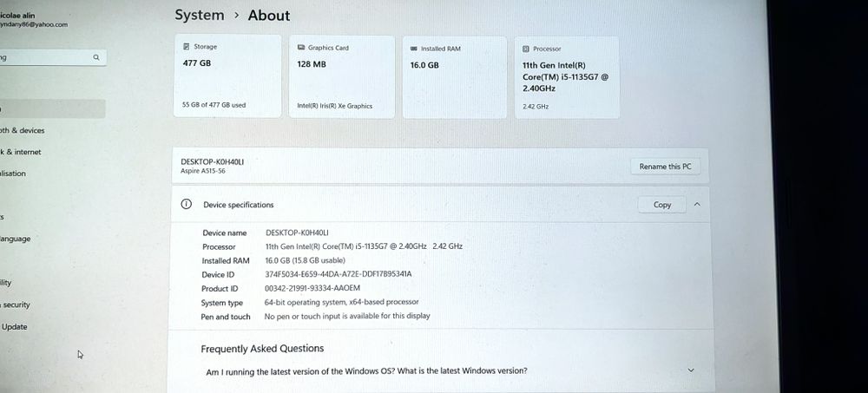The image size is (868, 393).
Task: Click the user account name at top left
Action: [17, 16]
